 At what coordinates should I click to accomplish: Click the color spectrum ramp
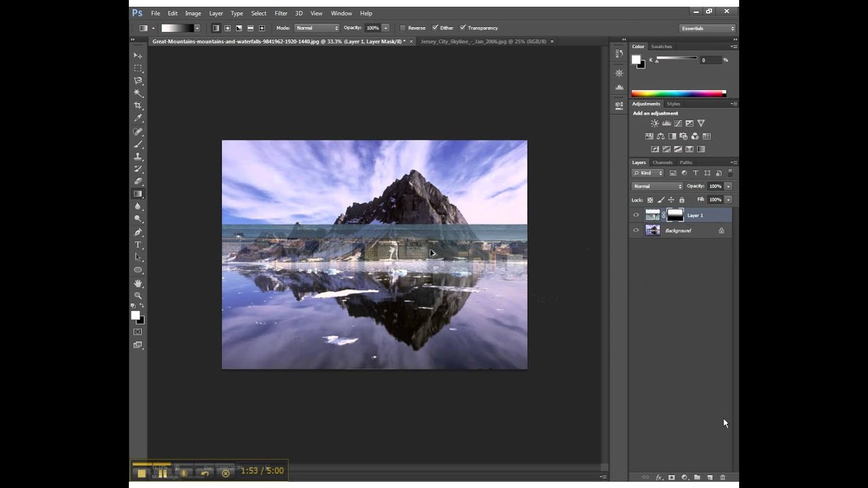click(x=679, y=94)
